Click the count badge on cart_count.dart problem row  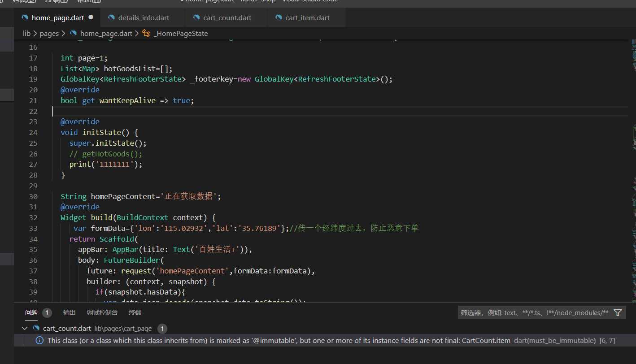[162, 329]
